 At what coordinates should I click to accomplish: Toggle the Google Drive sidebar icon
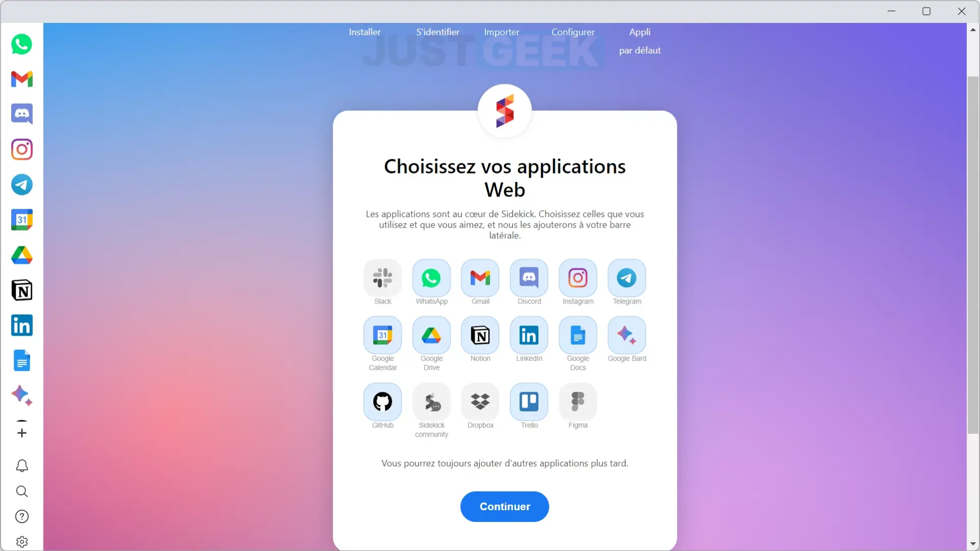pos(22,255)
